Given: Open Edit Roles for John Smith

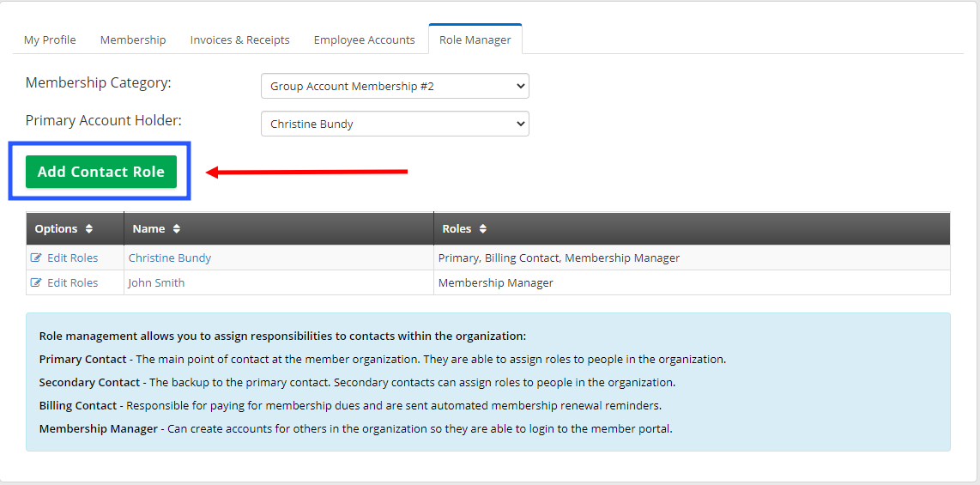Looking at the screenshot, I should pyautogui.click(x=72, y=282).
